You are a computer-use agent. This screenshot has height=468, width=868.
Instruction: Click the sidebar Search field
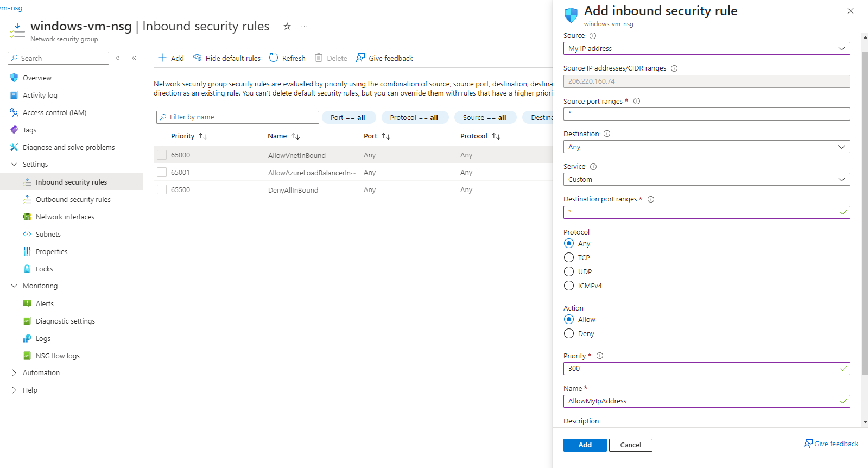(58, 58)
